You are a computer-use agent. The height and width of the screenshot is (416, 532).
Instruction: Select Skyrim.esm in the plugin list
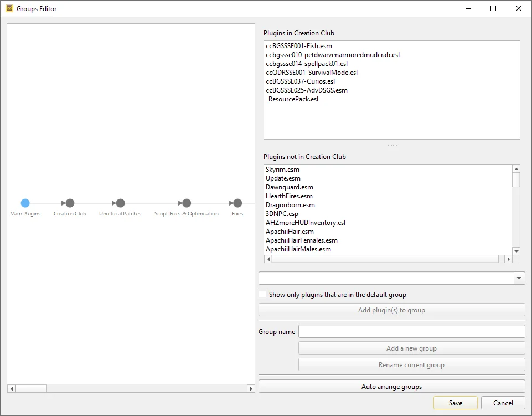[283, 170]
